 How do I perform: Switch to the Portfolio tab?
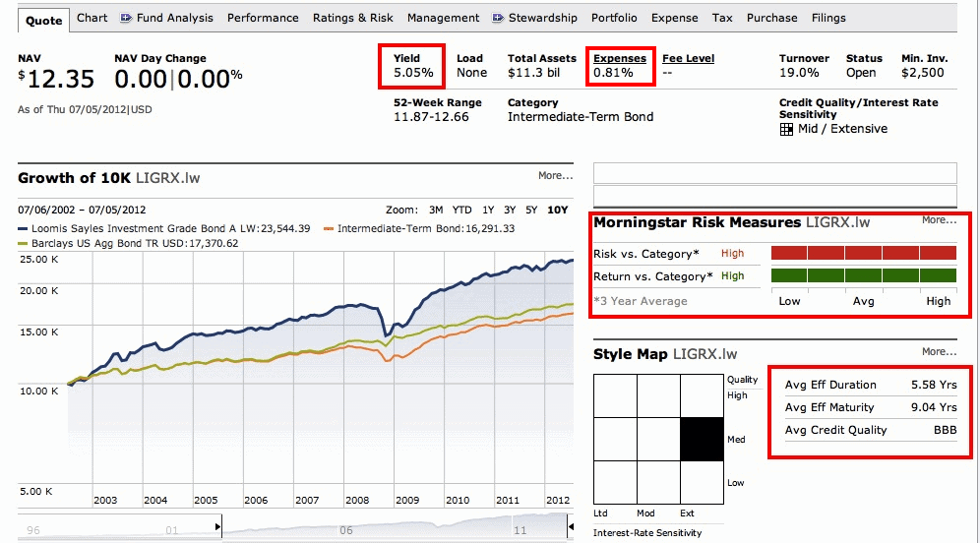(x=614, y=18)
